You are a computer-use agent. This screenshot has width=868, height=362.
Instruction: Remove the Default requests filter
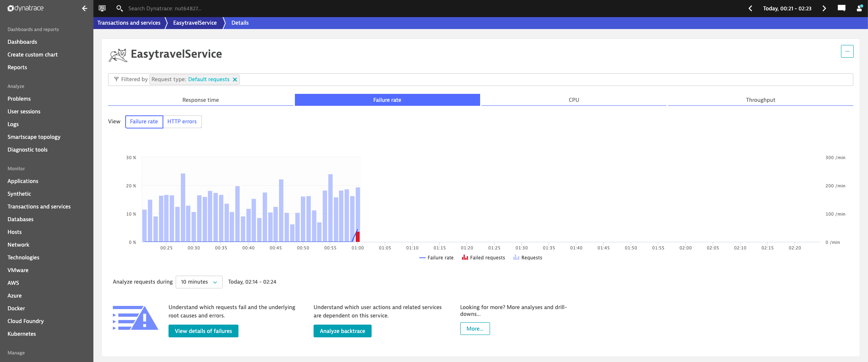pos(235,80)
